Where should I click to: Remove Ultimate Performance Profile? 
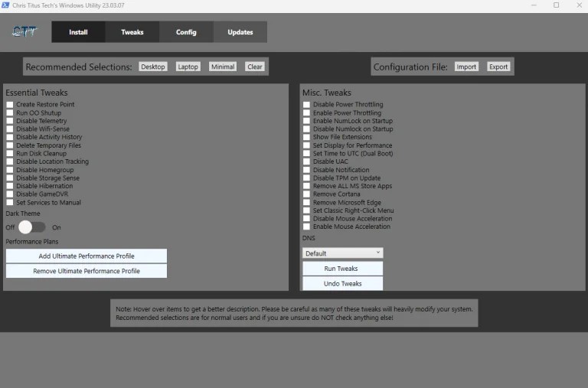tap(87, 271)
